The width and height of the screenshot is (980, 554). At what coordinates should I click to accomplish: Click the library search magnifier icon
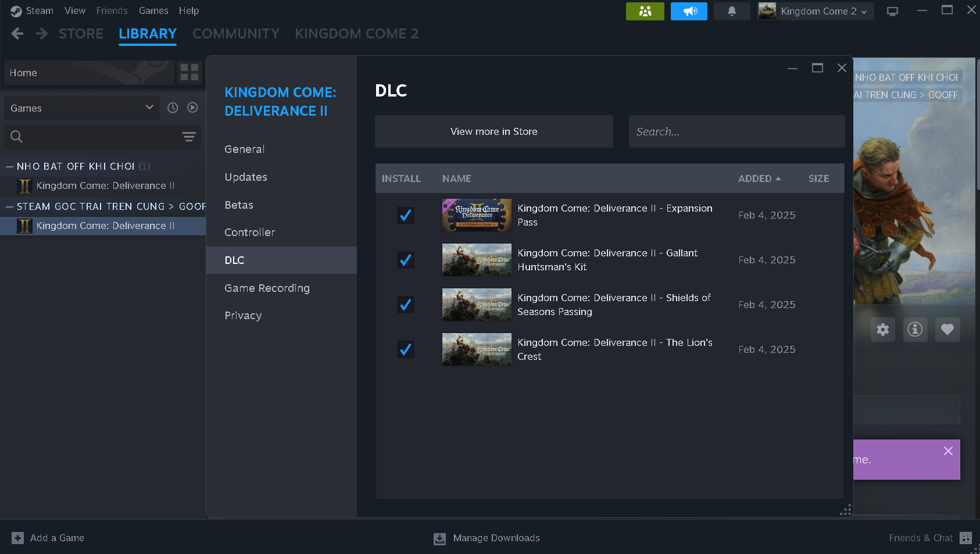tap(17, 137)
